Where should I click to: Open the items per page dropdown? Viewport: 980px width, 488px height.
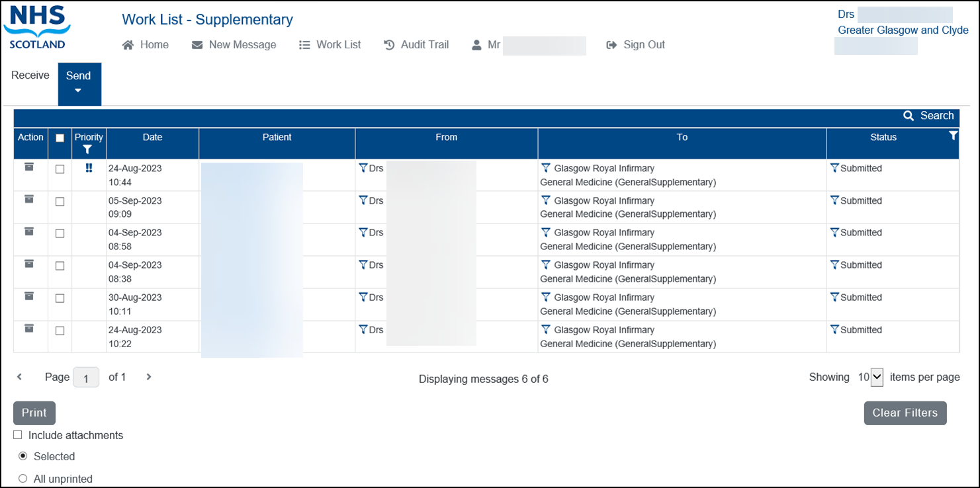[876, 378]
